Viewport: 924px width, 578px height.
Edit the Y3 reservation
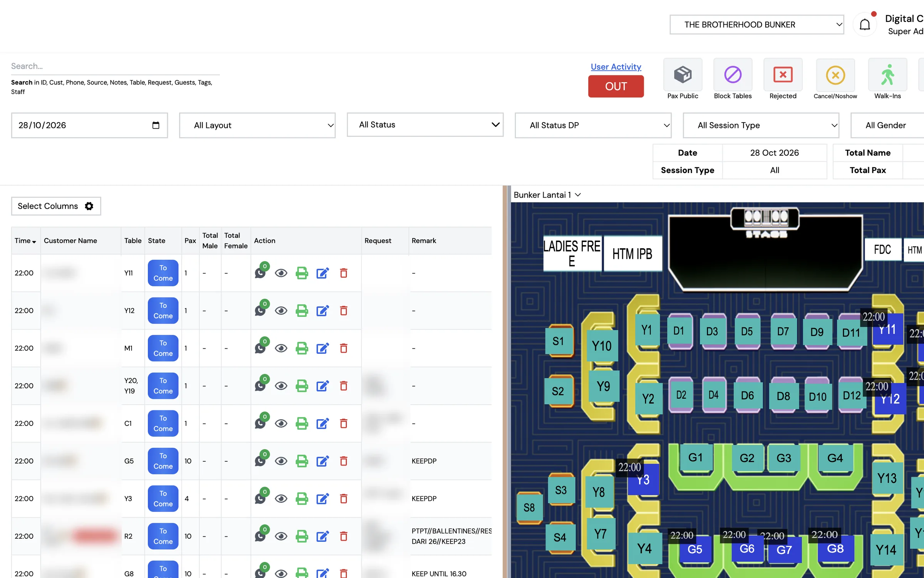point(323,499)
